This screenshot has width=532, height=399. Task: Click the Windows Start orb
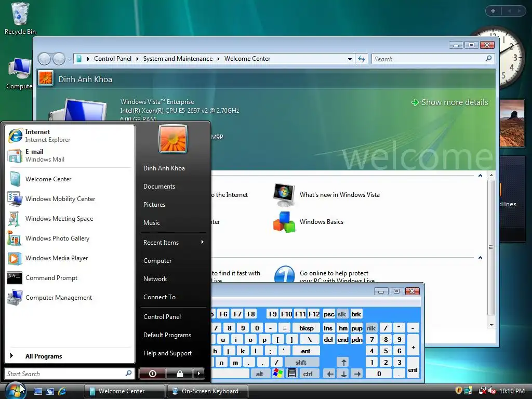(x=15, y=391)
